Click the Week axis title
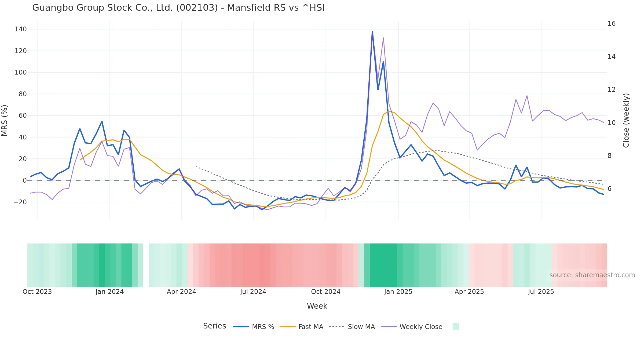Viewport: 644px width, 362px height. point(317,306)
